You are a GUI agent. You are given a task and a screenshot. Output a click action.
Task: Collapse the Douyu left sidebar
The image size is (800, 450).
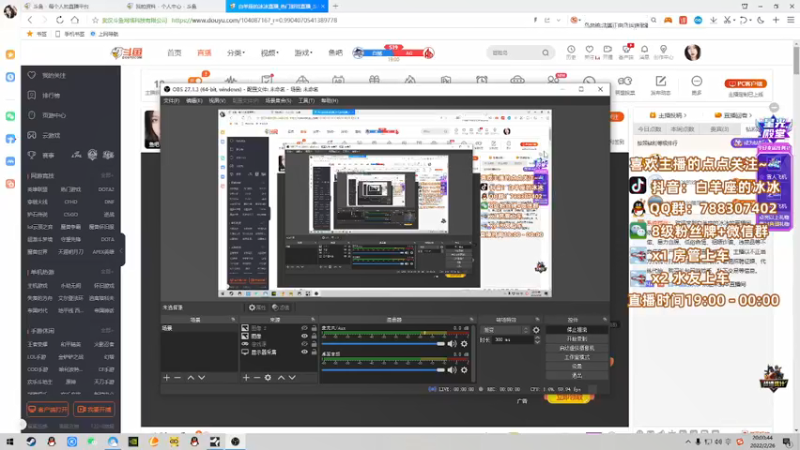pyautogui.click(x=122, y=250)
